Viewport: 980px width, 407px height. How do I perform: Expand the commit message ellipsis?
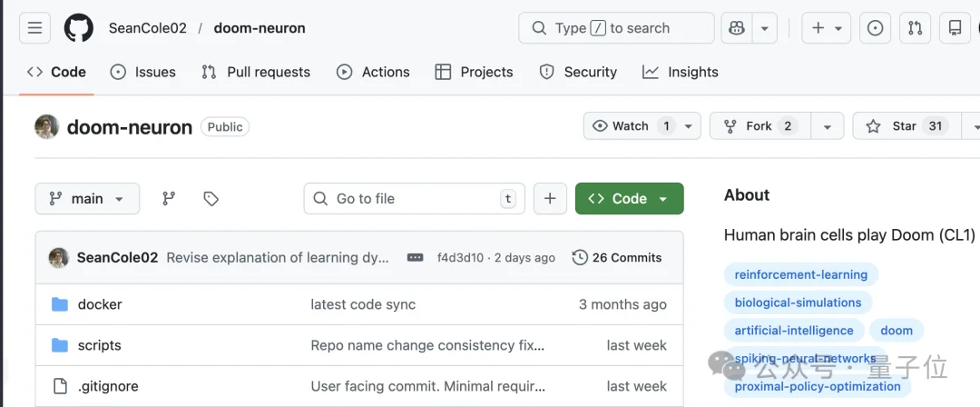(x=415, y=258)
